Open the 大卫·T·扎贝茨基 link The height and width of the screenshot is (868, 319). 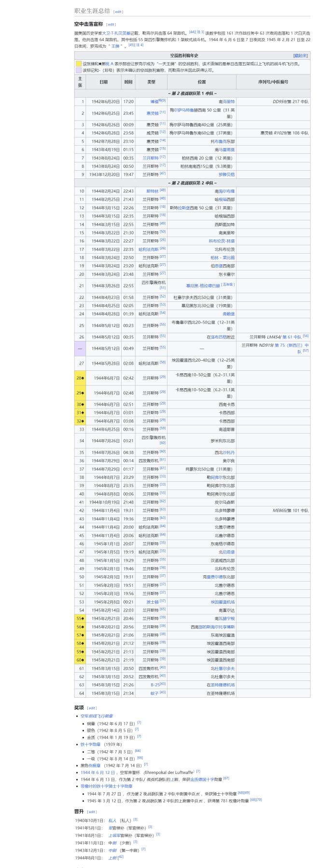point(116,33)
